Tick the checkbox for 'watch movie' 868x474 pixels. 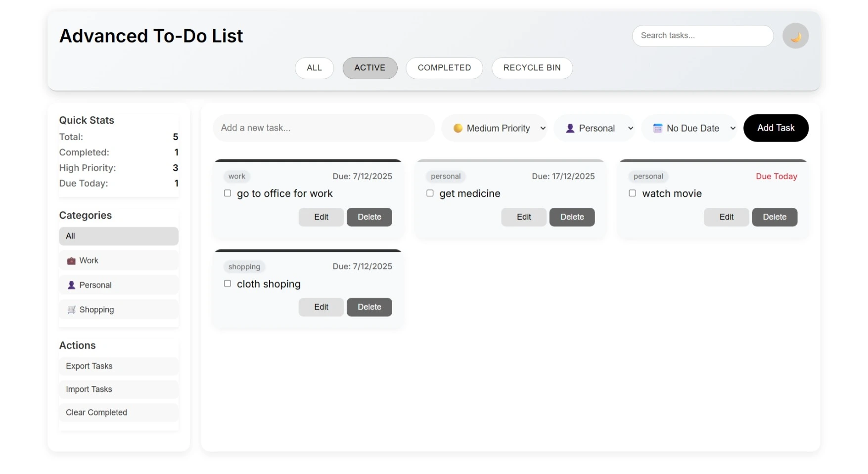pyautogui.click(x=632, y=193)
